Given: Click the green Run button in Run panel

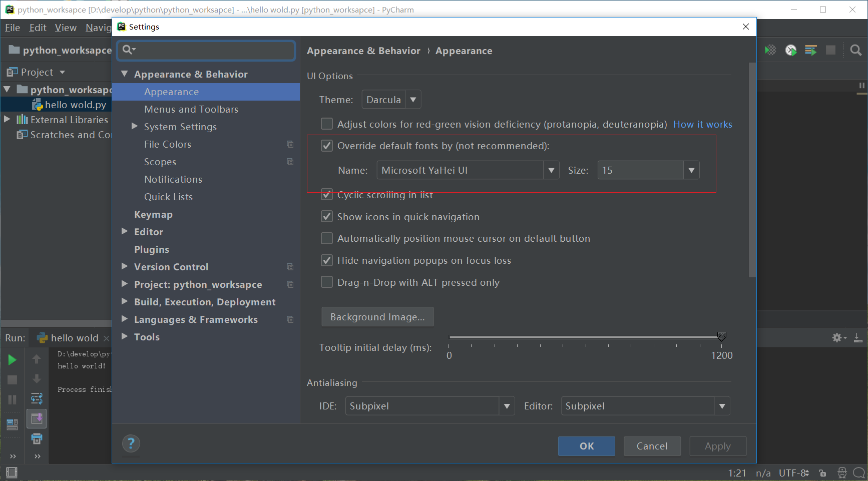Looking at the screenshot, I should (12, 359).
